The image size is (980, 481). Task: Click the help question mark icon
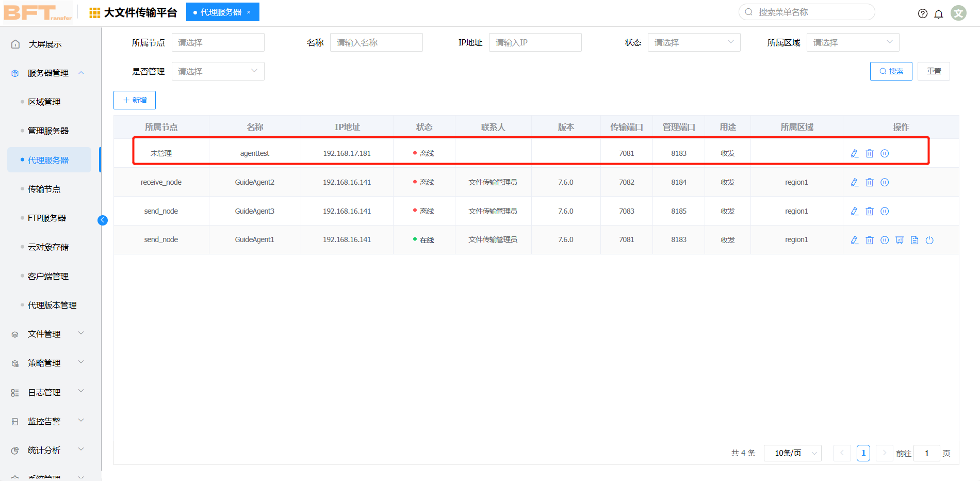923,13
